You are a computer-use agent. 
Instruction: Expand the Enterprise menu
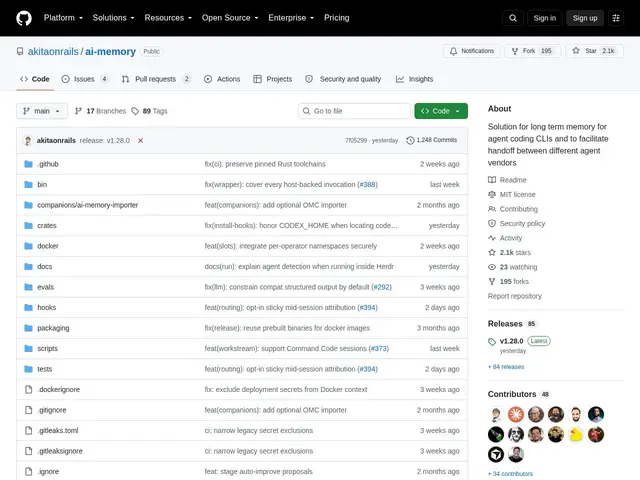291,18
